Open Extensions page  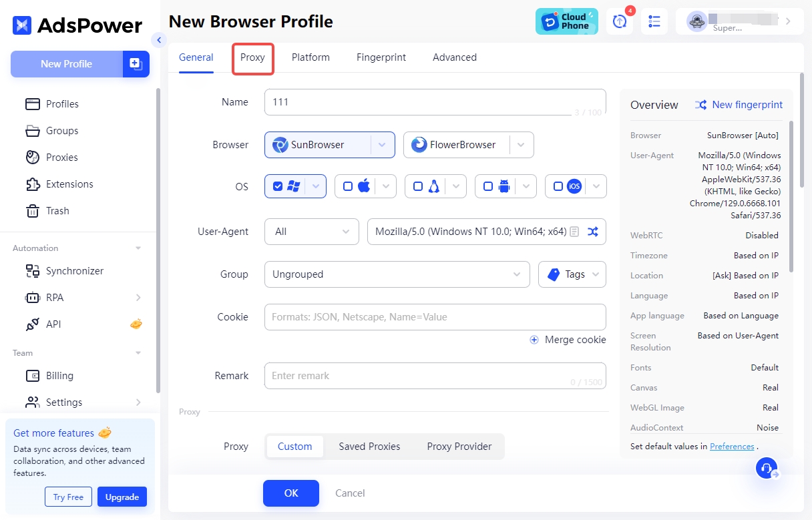[69, 184]
